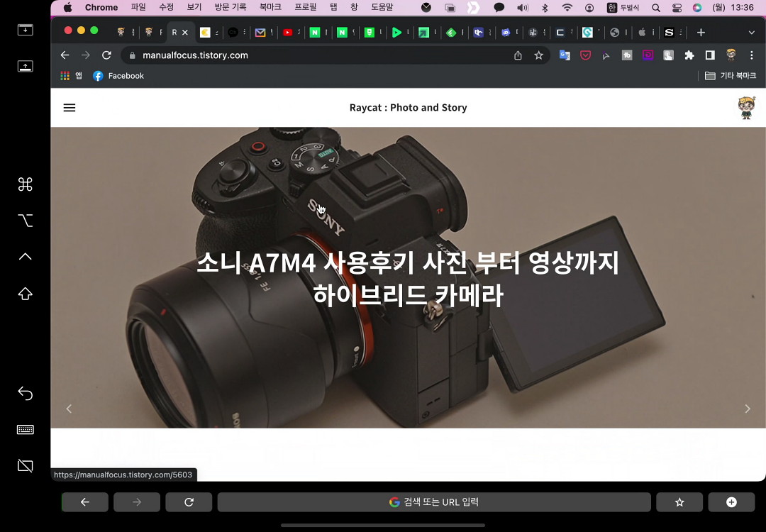This screenshot has width=766, height=532.
Task: Click the address bar URL manualfocus.tistory.com
Action: tap(196, 55)
